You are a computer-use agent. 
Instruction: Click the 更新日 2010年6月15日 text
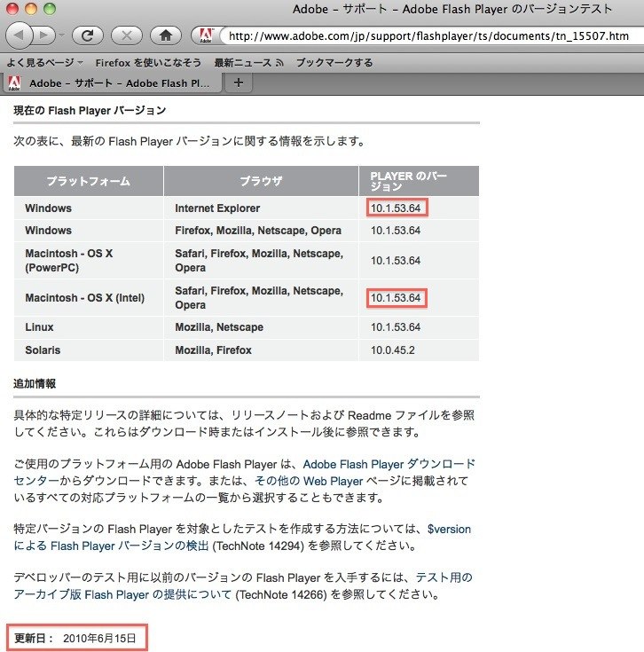(75, 638)
